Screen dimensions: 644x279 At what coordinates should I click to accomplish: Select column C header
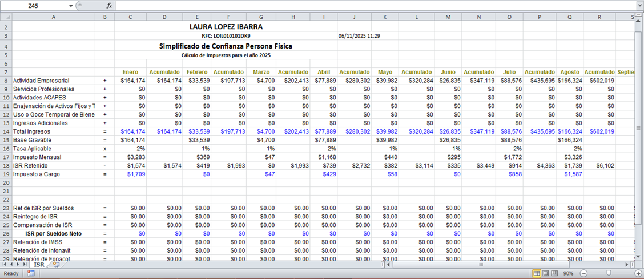pyautogui.click(x=130, y=18)
